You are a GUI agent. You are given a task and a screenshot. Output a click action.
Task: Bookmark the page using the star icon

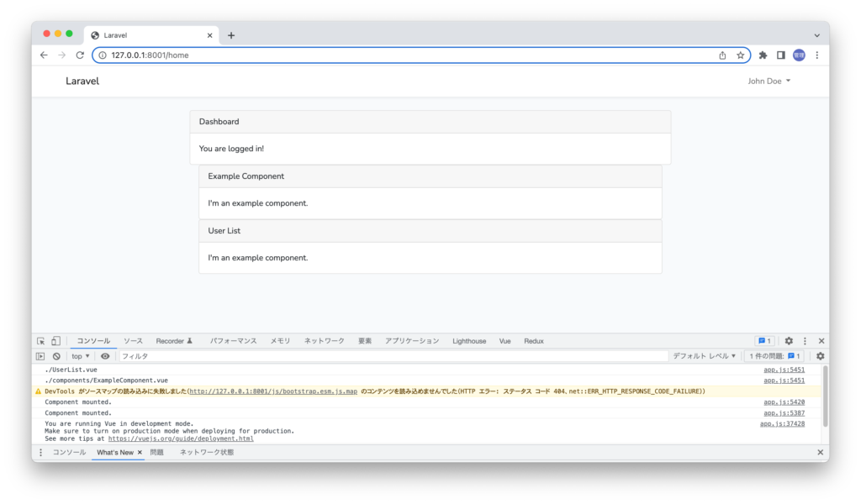(742, 55)
